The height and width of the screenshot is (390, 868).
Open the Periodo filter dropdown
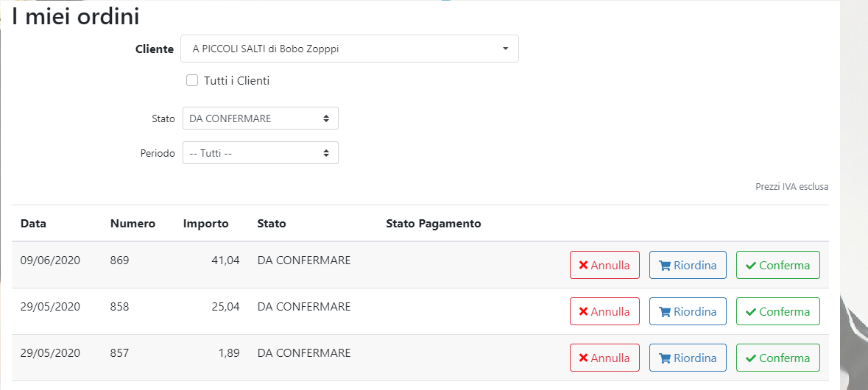[x=260, y=153]
